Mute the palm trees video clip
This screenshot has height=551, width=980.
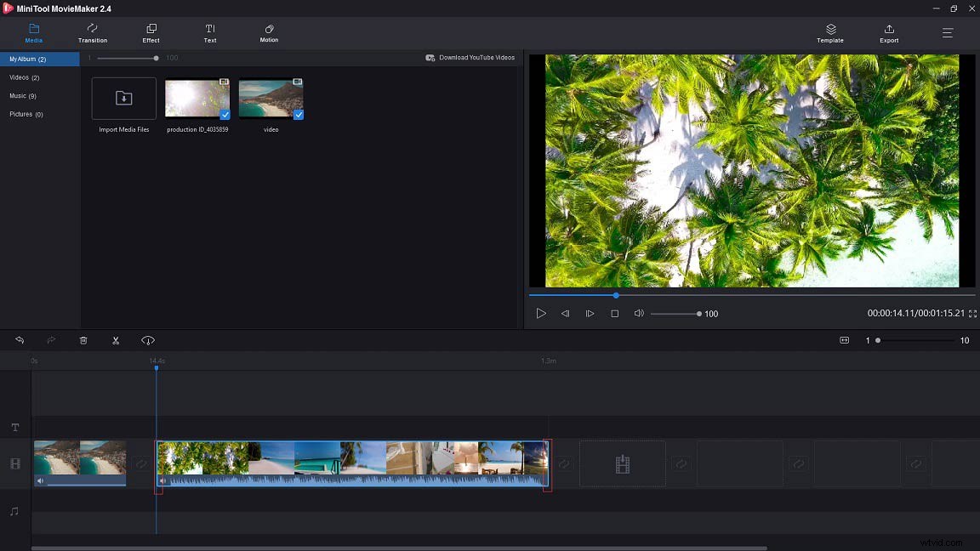pyautogui.click(x=162, y=480)
